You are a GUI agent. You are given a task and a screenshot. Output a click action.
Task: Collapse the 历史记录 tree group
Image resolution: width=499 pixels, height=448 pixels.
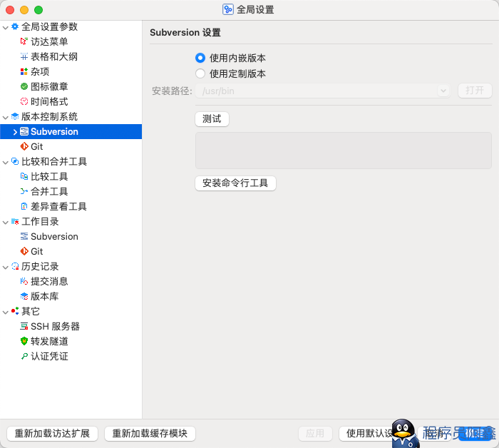(x=6, y=267)
